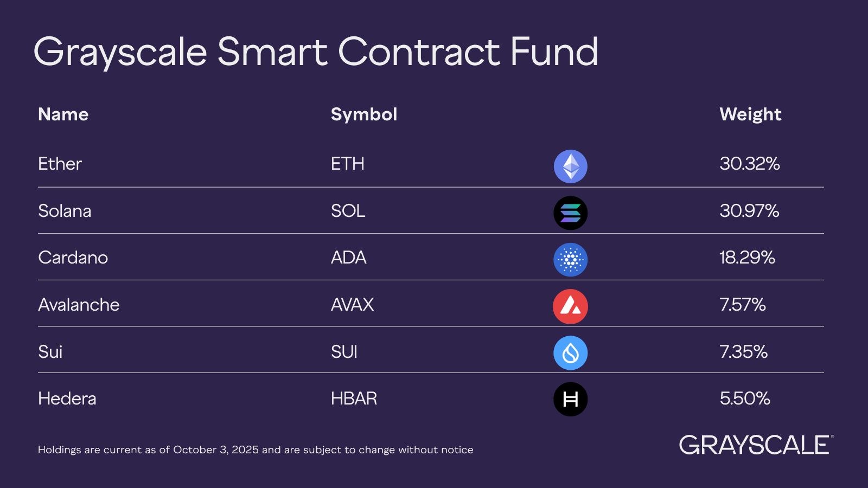This screenshot has width=868, height=488.
Task: Click the Ethereum diamond logo icon
Action: click(x=570, y=166)
